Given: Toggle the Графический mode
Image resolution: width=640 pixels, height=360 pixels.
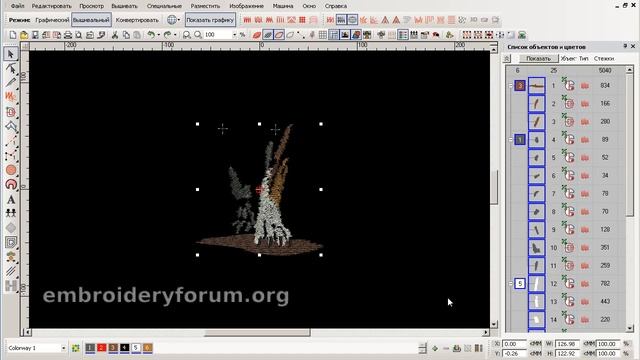Looking at the screenshot, I should (x=52, y=20).
